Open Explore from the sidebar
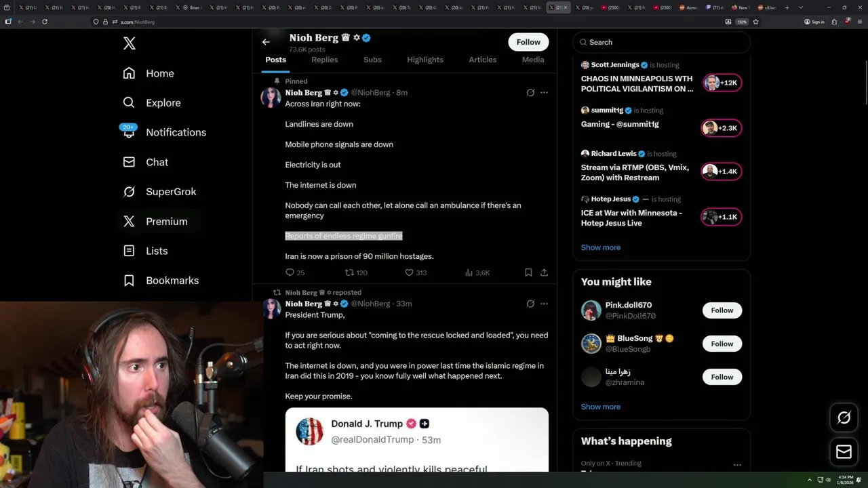Viewport: 868px width, 488px height. pos(152,103)
